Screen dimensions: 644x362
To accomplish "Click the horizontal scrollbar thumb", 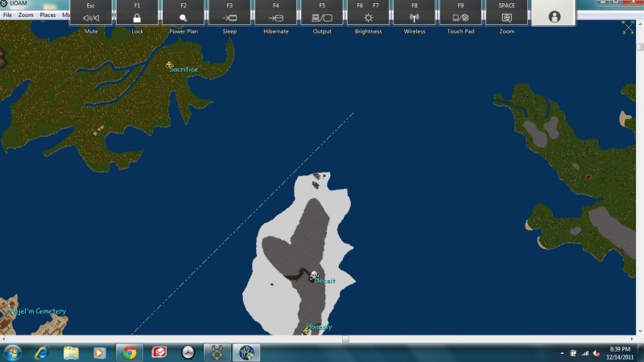I will (345, 339).
